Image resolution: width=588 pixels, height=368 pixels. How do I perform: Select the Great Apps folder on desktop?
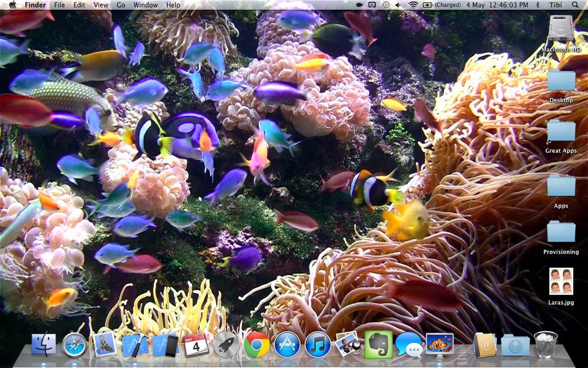click(x=561, y=132)
